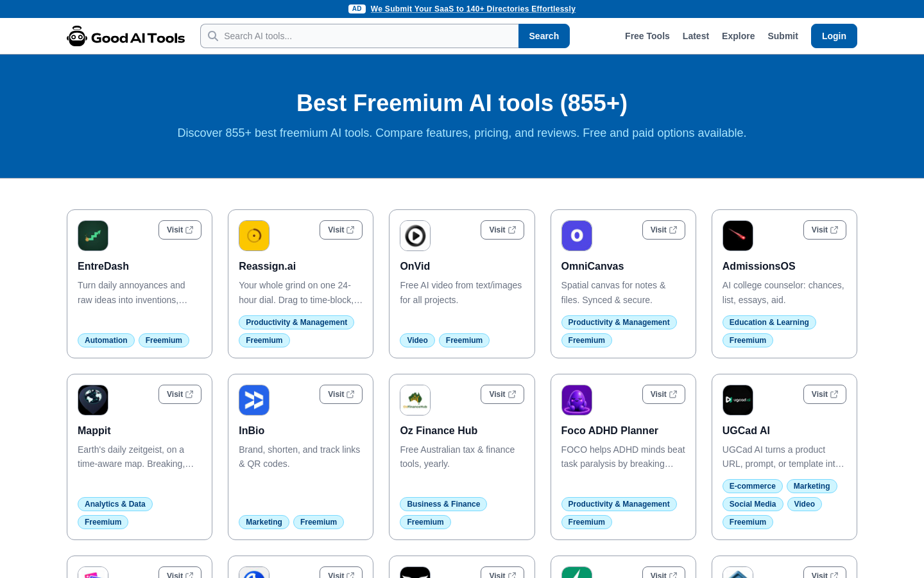Click the search magnifier icon
This screenshot has height=578, width=924.
pyautogui.click(x=213, y=36)
